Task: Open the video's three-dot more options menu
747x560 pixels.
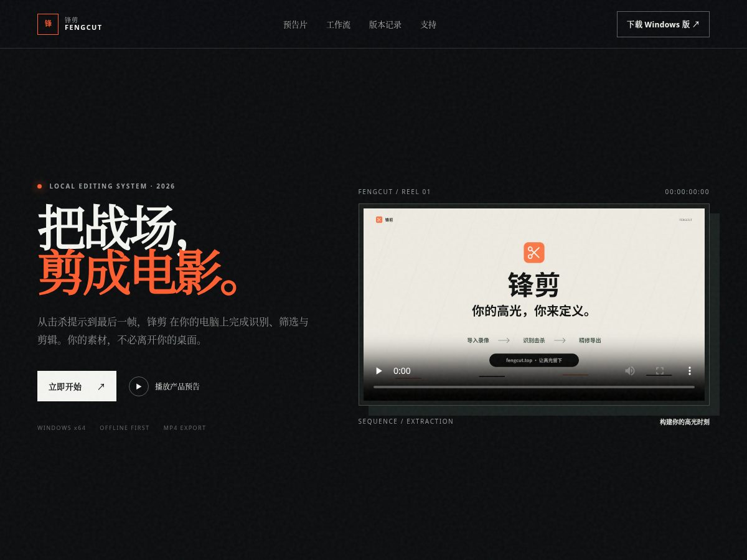Action: 690,371
